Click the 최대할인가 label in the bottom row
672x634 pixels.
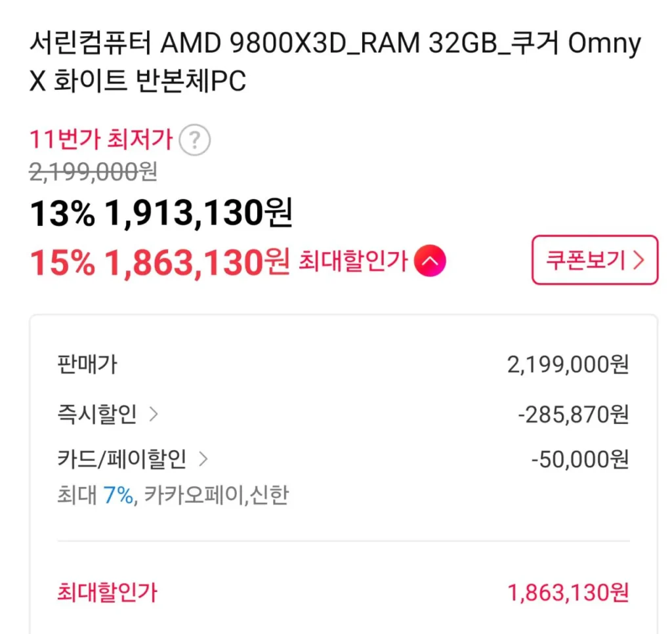pyautogui.click(x=108, y=593)
